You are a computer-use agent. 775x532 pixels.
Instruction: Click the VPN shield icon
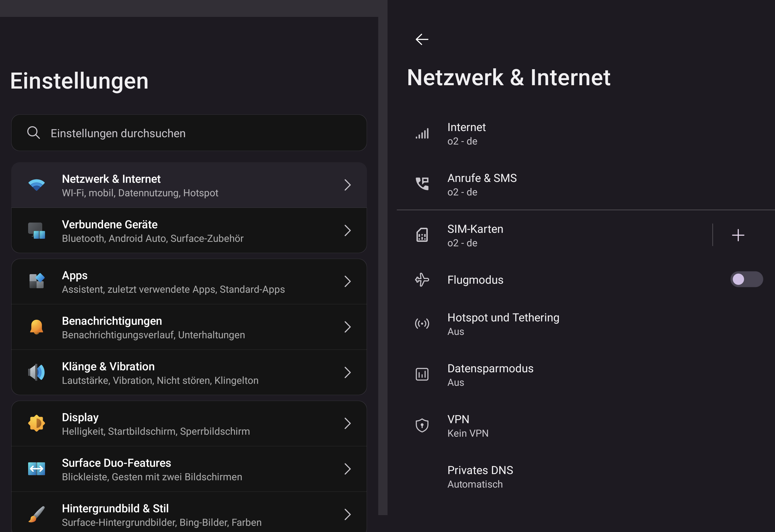click(x=422, y=426)
